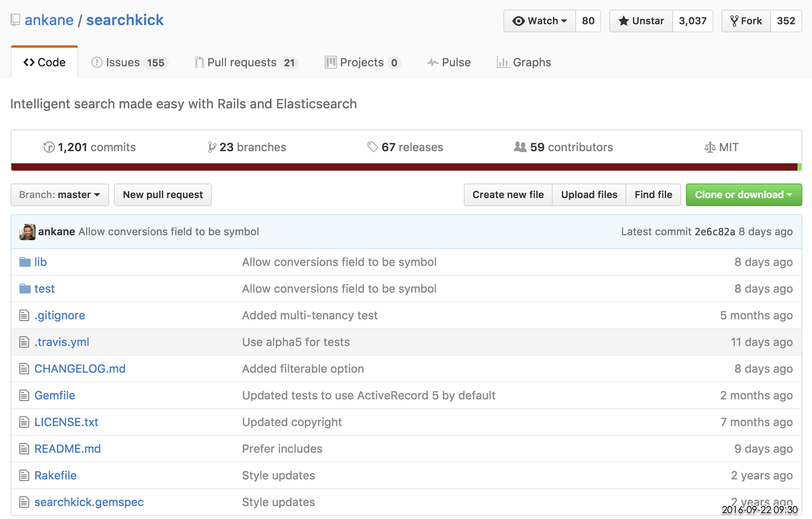Open the README.md file link

pos(67,449)
